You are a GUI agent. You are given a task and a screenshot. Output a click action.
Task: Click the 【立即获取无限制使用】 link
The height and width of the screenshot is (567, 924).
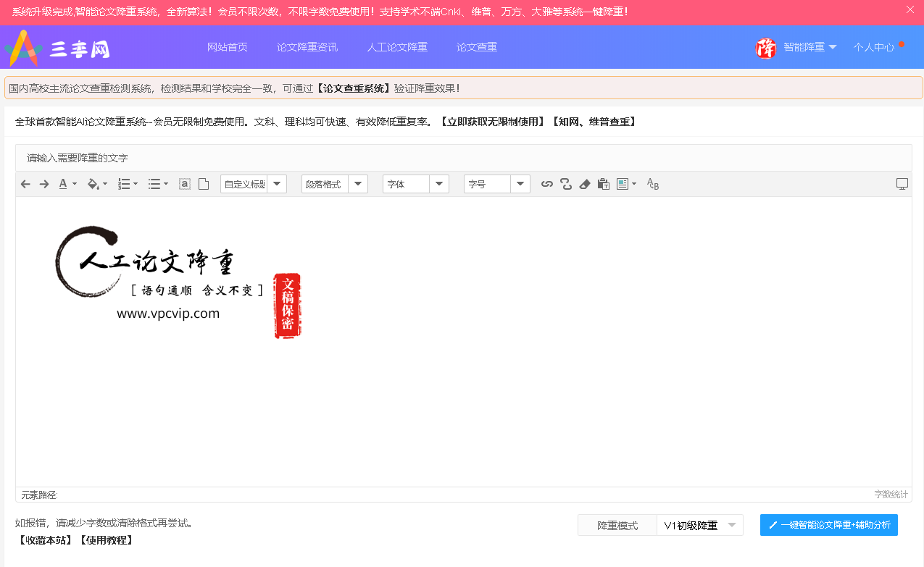click(491, 122)
